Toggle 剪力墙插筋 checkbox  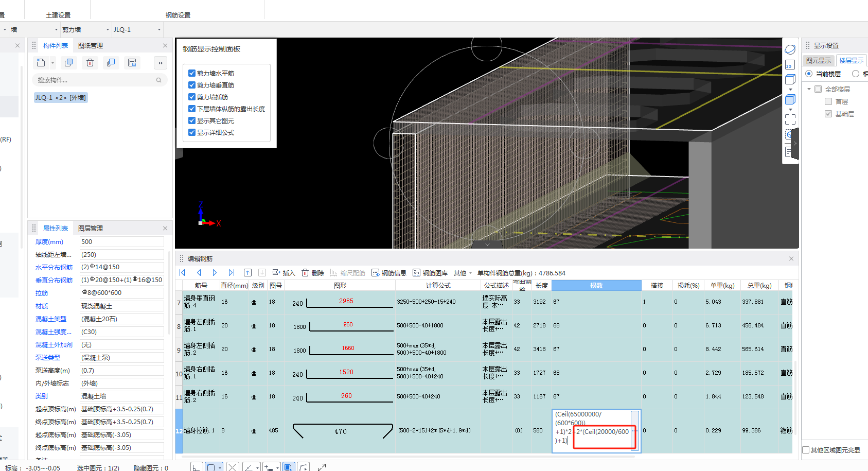pos(192,97)
